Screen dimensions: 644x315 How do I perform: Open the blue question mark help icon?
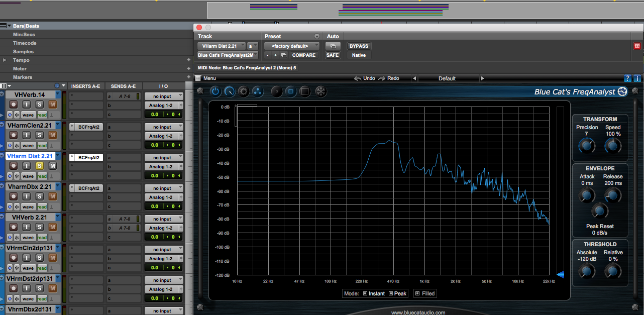coord(627,78)
